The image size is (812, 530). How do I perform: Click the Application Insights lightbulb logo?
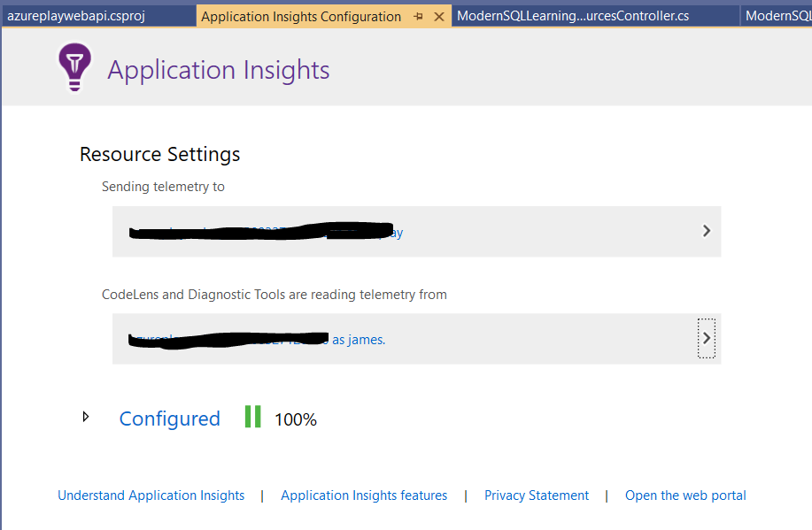click(x=74, y=68)
